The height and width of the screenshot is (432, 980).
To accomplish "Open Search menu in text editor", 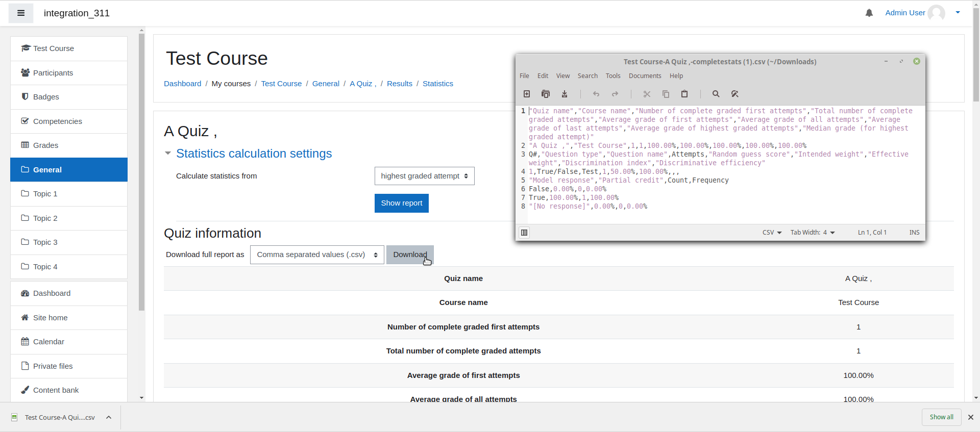I will [587, 76].
